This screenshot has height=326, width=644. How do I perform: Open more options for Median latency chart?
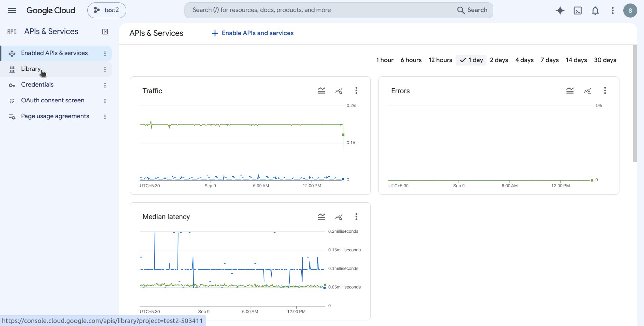[x=356, y=217]
